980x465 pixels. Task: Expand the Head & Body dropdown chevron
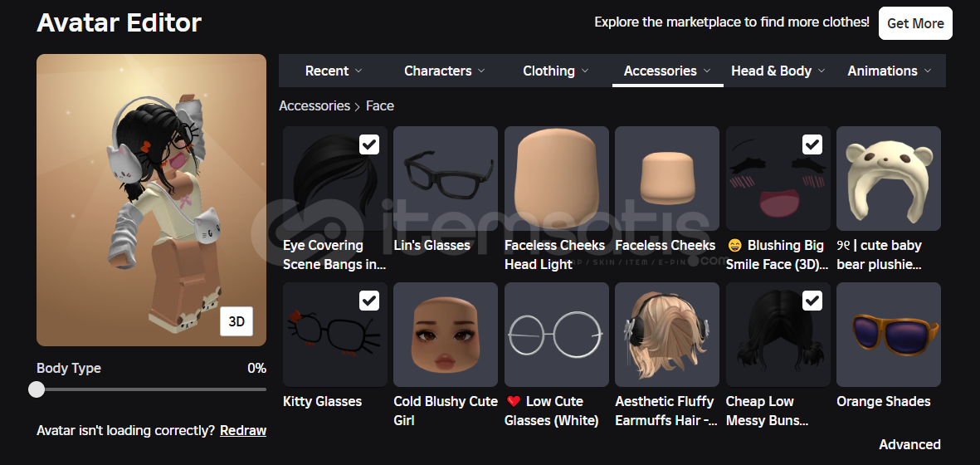(x=822, y=71)
